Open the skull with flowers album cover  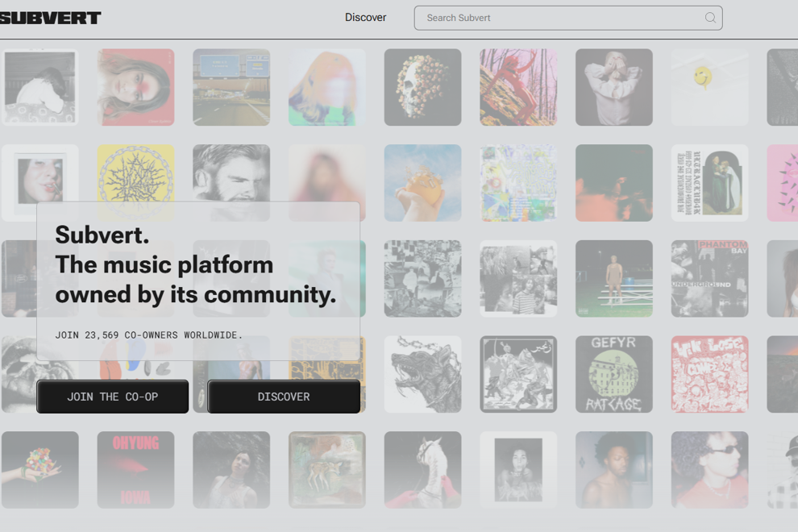tap(422, 87)
